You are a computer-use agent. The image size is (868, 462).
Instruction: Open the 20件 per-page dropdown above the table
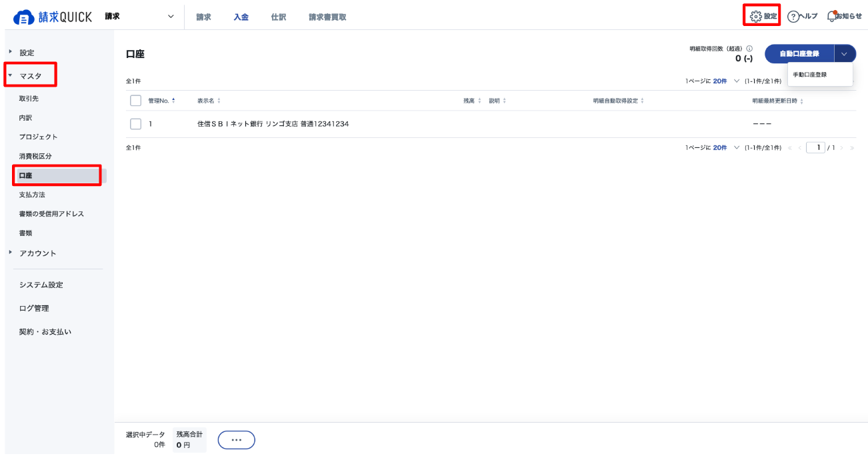726,81
